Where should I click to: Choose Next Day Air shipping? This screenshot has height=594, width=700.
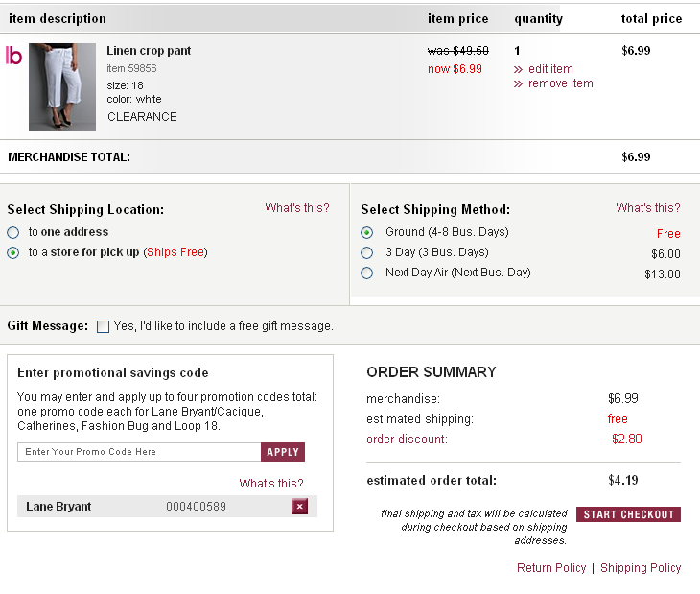coord(367,273)
